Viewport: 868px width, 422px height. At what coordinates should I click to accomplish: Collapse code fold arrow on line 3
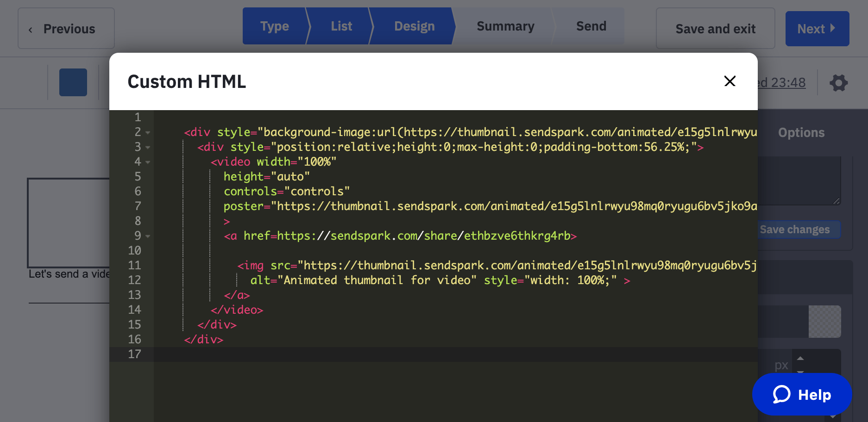point(148,148)
